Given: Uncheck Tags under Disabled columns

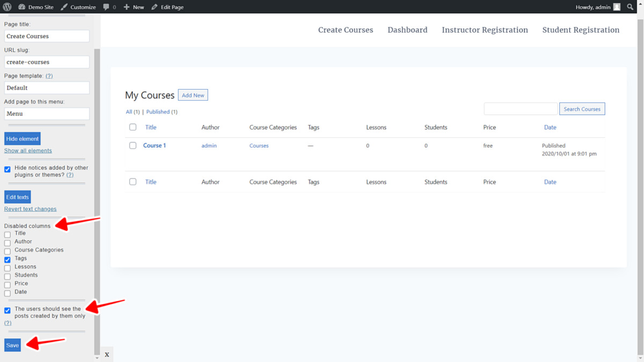Looking at the screenshot, I should click(x=7, y=260).
